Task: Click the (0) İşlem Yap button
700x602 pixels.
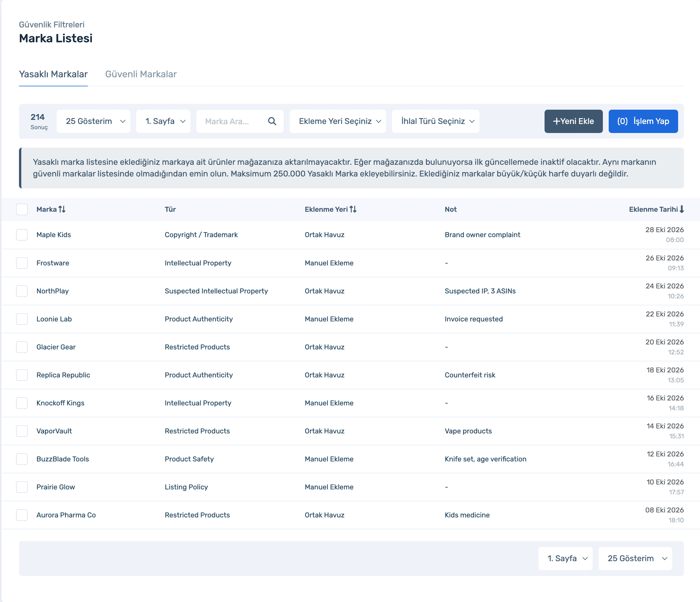Action: tap(643, 121)
